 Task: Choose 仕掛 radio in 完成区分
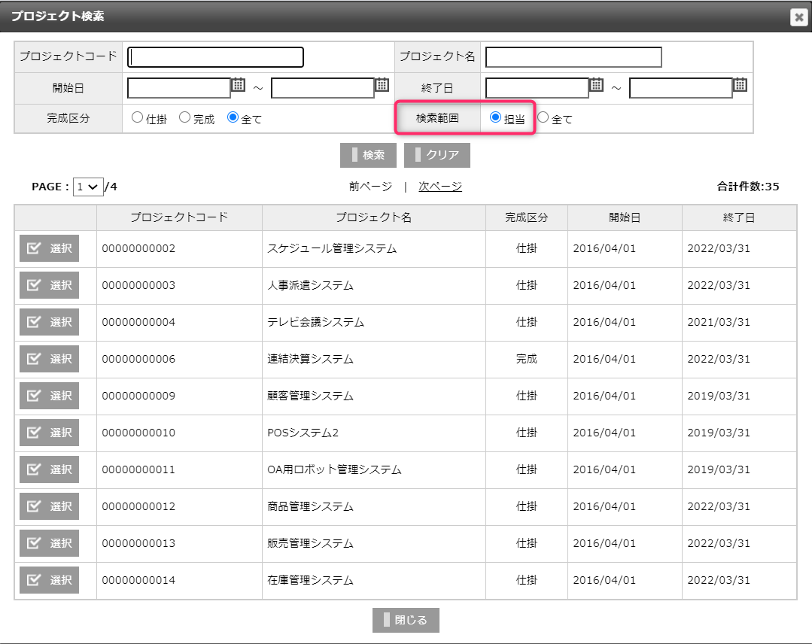tap(137, 118)
